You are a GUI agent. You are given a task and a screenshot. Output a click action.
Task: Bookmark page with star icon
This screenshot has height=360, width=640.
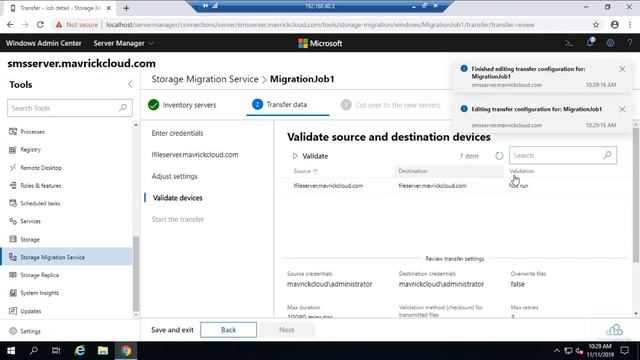(596, 24)
